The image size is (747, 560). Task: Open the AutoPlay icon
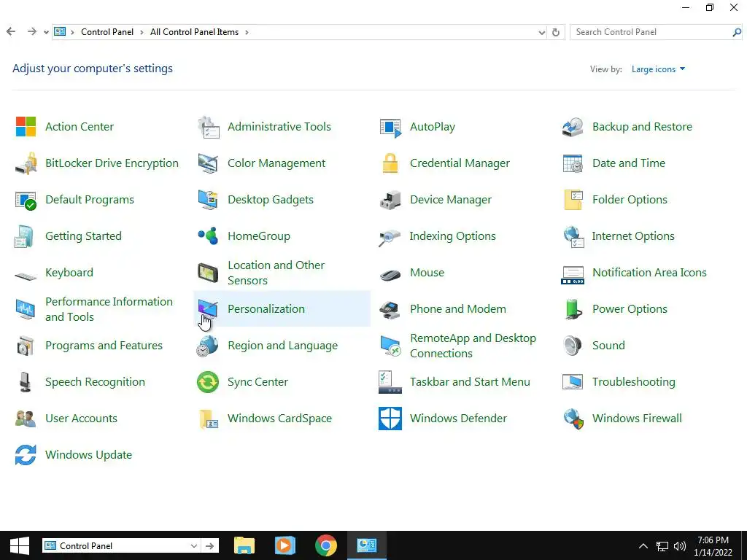pos(391,127)
